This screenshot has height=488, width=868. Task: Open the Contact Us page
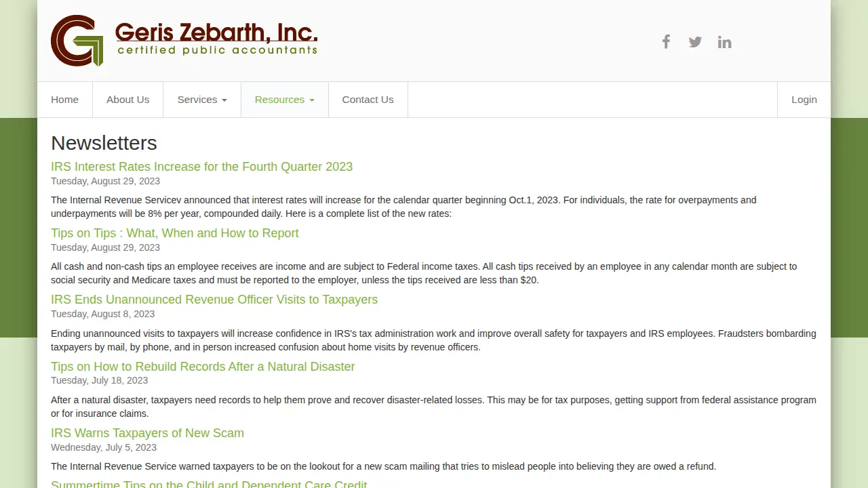tap(368, 100)
